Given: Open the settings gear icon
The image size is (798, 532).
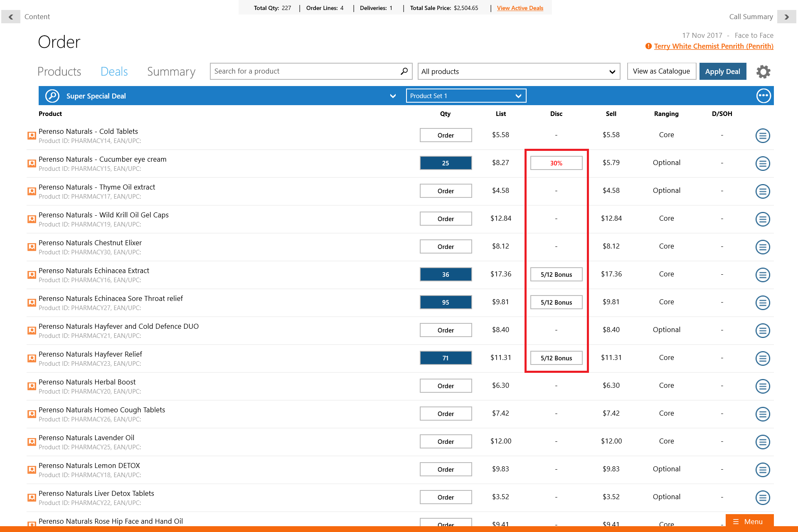Looking at the screenshot, I should [763, 71].
